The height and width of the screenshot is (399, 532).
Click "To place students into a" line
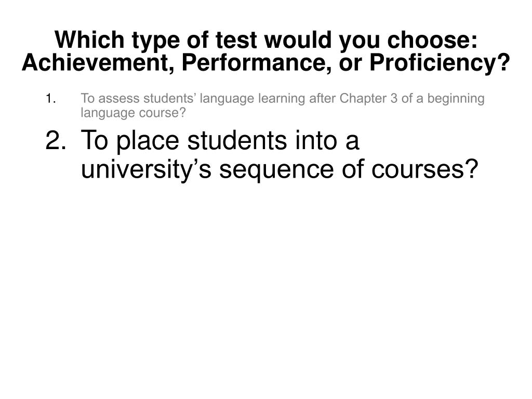tap(220, 140)
